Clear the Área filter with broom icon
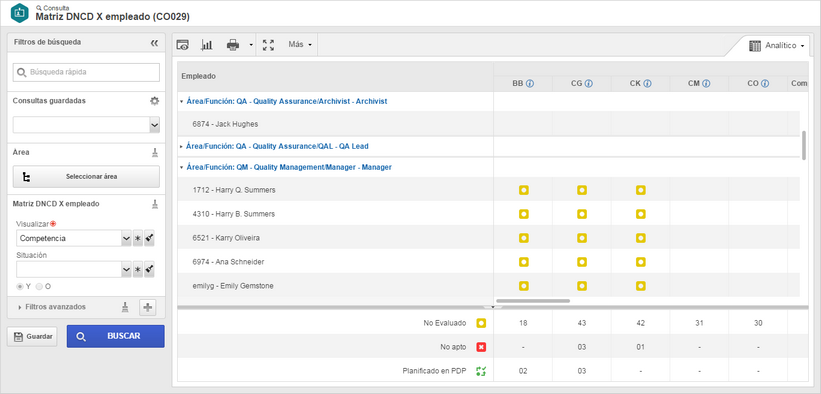Image resolution: width=821 pixels, height=394 pixels. [x=154, y=152]
